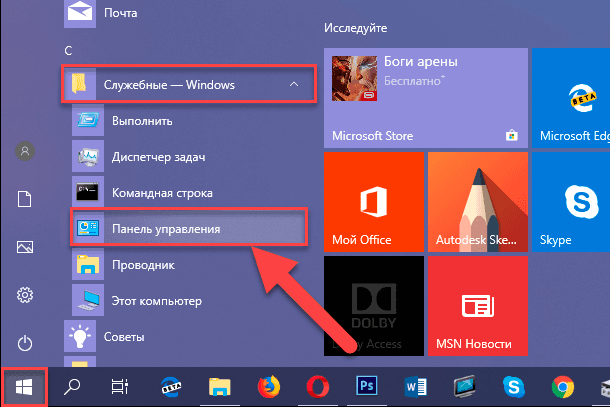Open Выполнить (Run) from the list
The width and height of the screenshot is (610, 407).
(x=189, y=121)
